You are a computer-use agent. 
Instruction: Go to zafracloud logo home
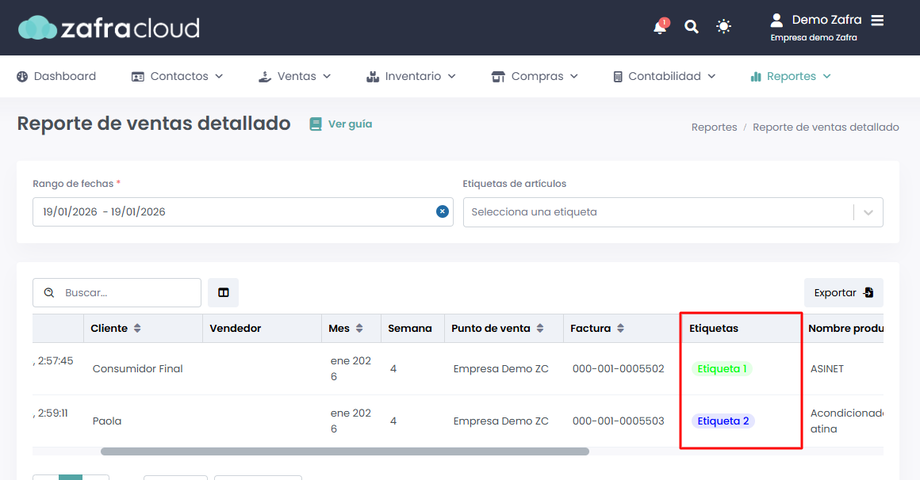click(109, 28)
